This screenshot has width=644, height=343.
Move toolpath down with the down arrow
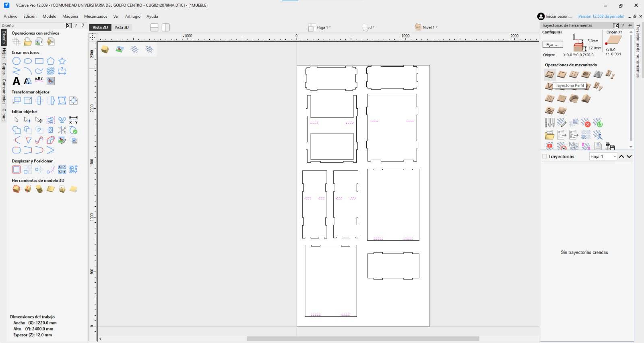[629, 156]
